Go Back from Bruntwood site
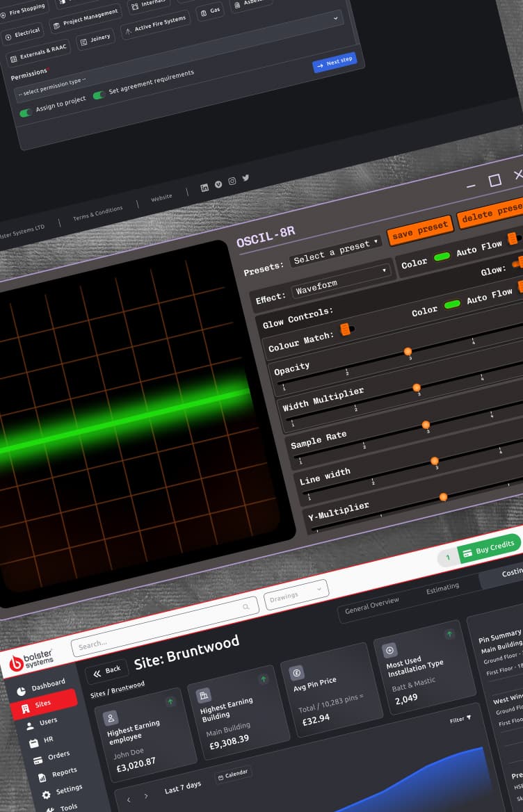The image size is (523, 812). pyautogui.click(x=106, y=671)
